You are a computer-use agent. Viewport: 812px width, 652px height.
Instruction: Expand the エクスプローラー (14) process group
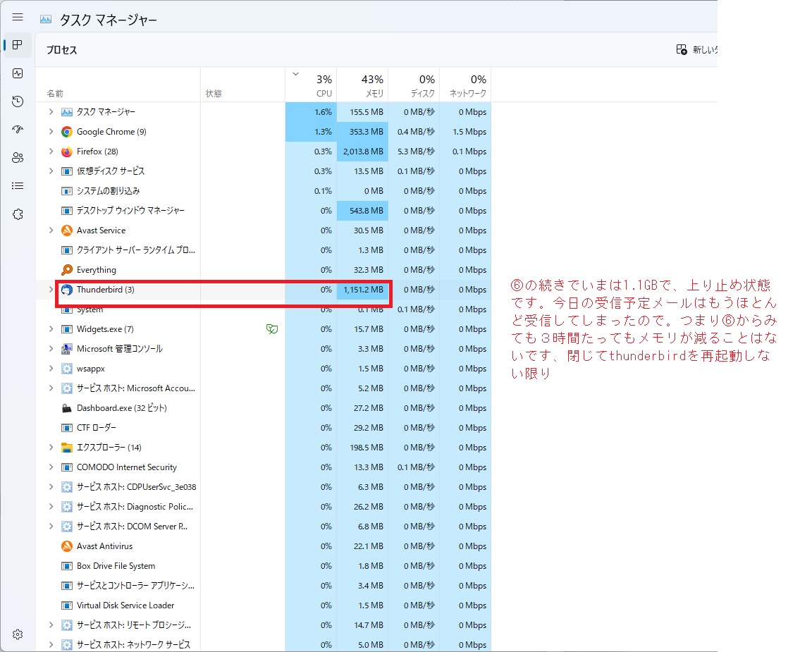pyautogui.click(x=50, y=448)
